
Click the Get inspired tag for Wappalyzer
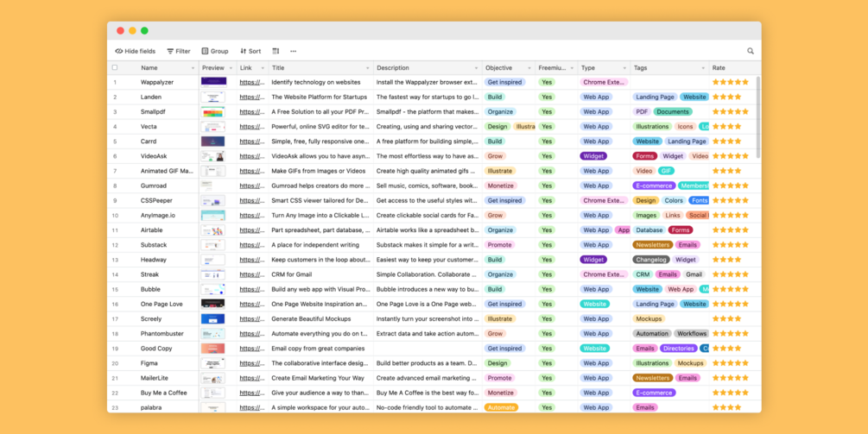(504, 82)
